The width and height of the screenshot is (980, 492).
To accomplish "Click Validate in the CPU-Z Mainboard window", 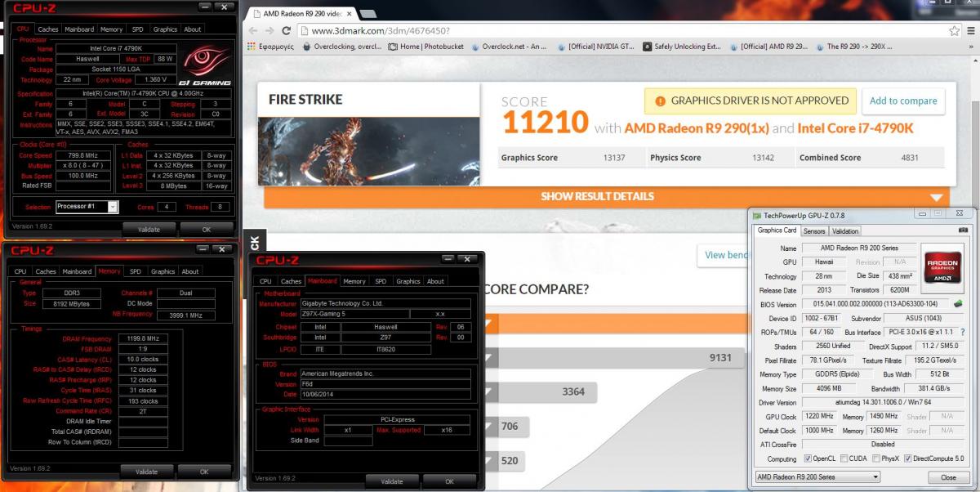I will point(392,481).
